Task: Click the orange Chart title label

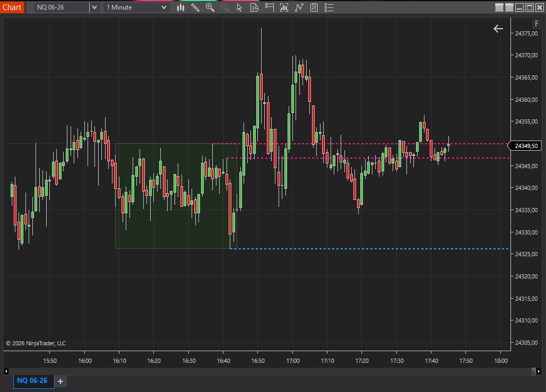Action: 12,7
